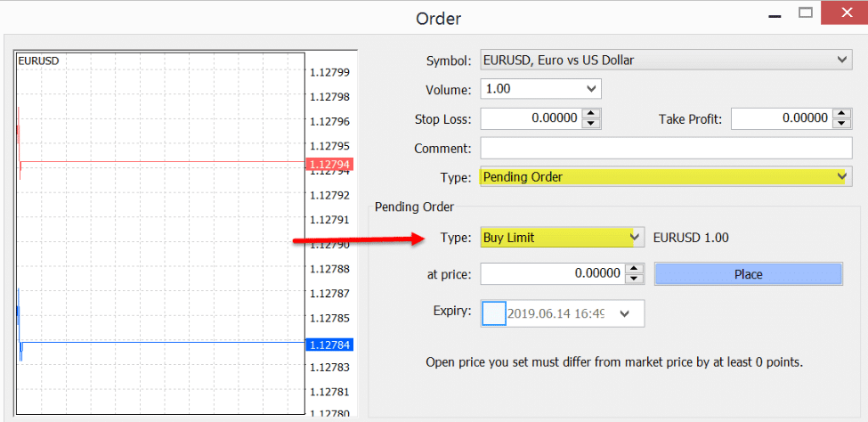
Task: Minimize the Order window
Action: (x=775, y=15)
